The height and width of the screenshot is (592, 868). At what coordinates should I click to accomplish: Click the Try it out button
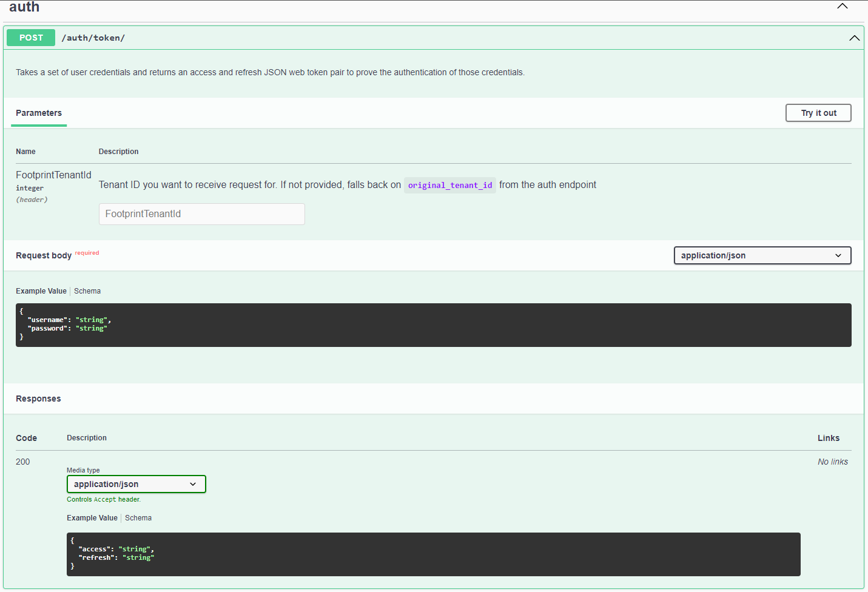(x=818, y=113)
